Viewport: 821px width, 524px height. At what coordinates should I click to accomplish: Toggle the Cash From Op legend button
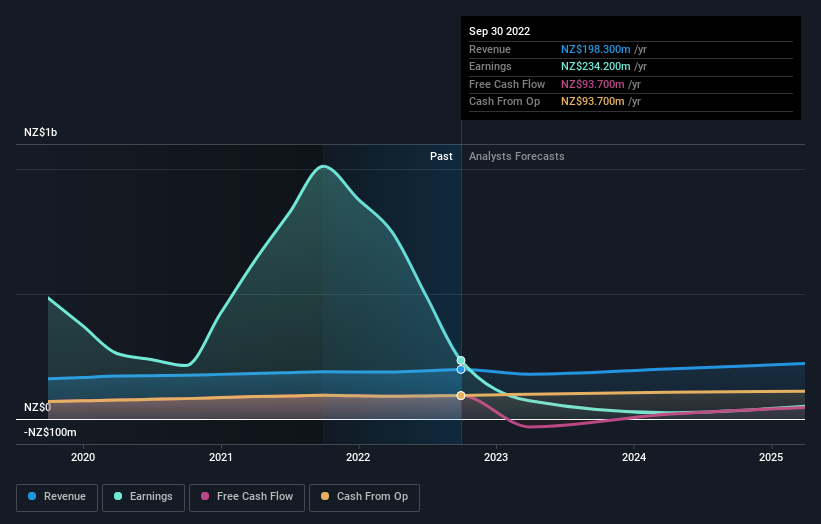(x=364, y=497)
